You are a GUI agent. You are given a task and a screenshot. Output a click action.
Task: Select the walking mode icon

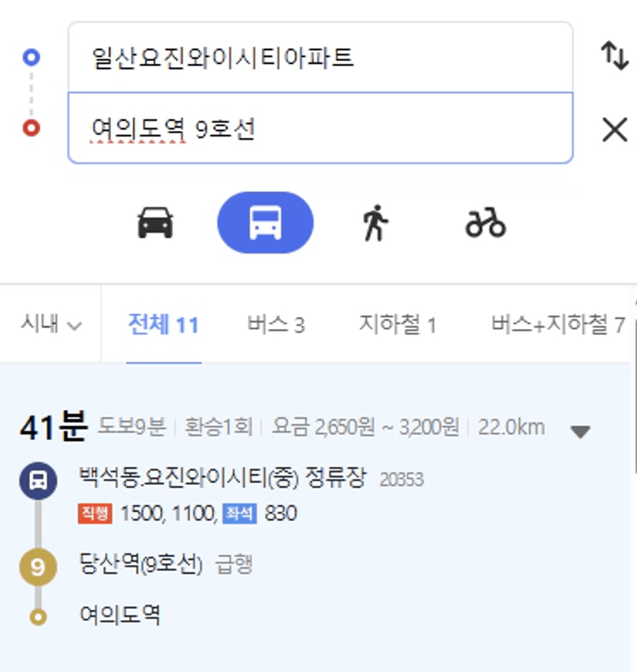coord(375,223)
